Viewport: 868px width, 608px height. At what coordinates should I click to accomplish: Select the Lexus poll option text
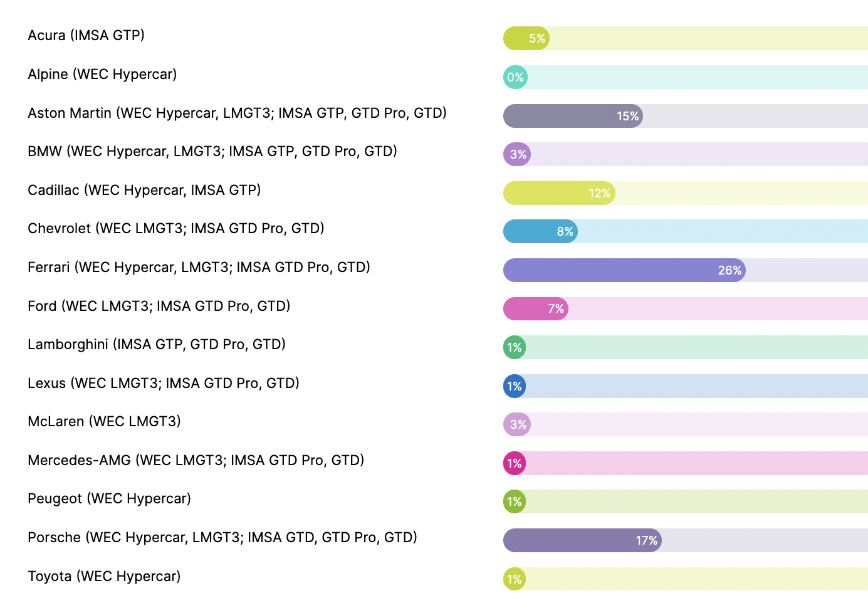point(164,384)
